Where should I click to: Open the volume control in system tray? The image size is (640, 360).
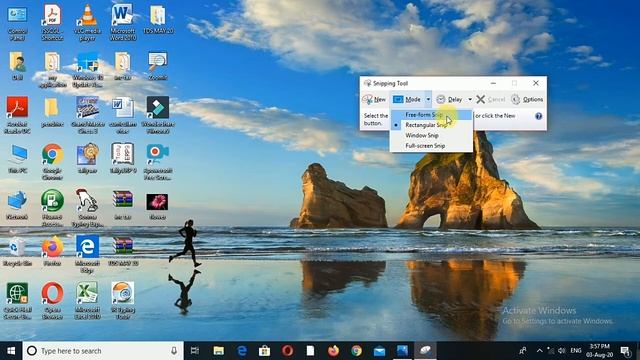(562, 351)
